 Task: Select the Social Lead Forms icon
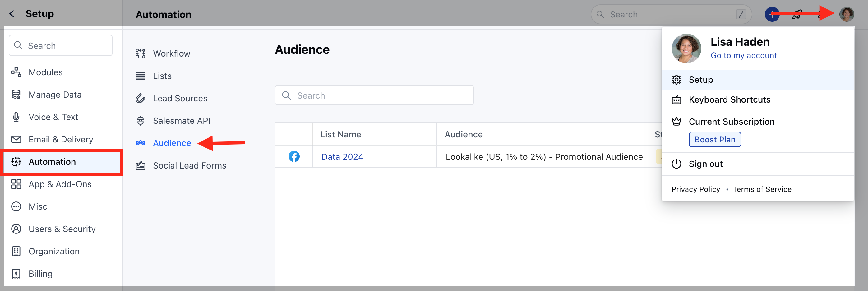coord(141,165)
